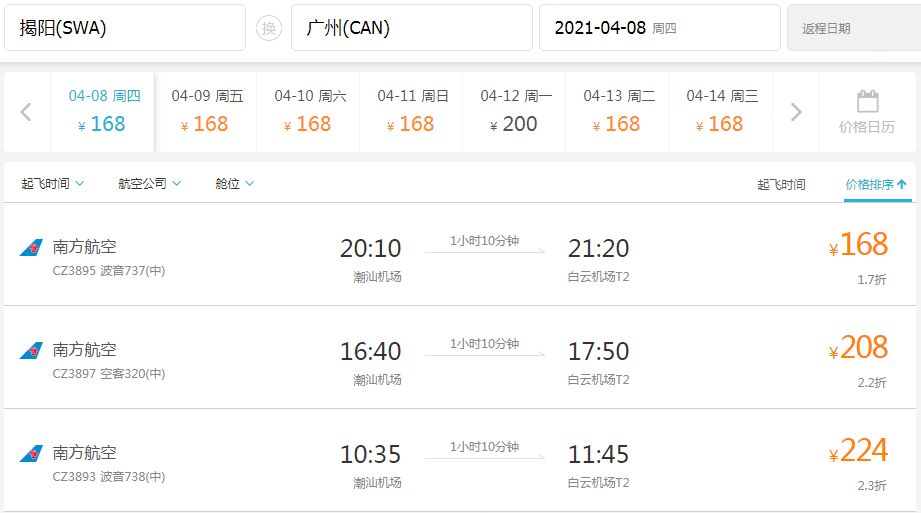Expand the 舱位 filter dropdown
This screenshot has width=921, height=513.
point(234,183)
